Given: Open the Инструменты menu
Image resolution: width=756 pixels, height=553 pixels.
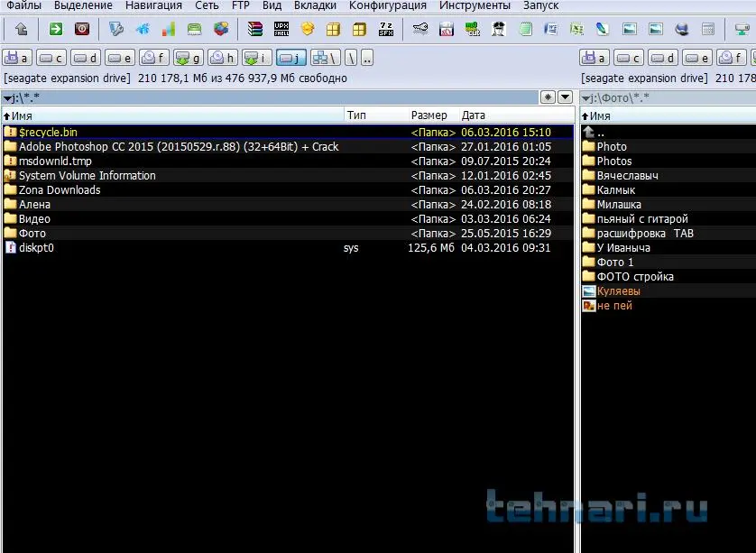Looking at the screenshot, I should pyautogui.click(x=475, y=5).
